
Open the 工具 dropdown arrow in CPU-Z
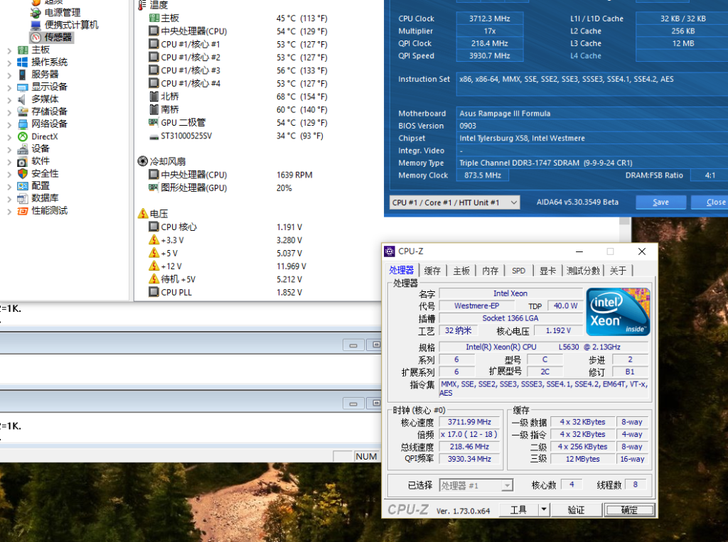point(544,509)
